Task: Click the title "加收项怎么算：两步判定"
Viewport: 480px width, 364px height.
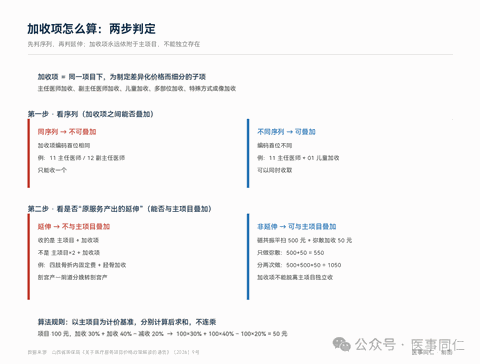Action: point(91,29)
